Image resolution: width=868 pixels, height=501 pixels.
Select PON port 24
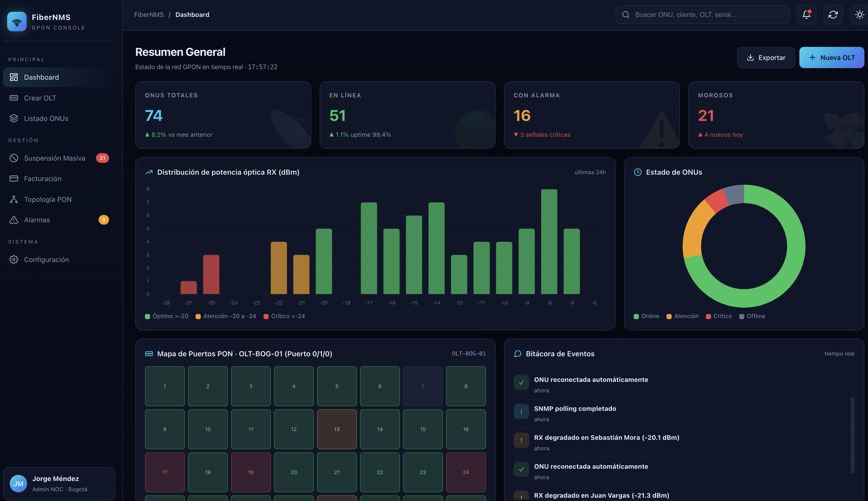point(466,472)
